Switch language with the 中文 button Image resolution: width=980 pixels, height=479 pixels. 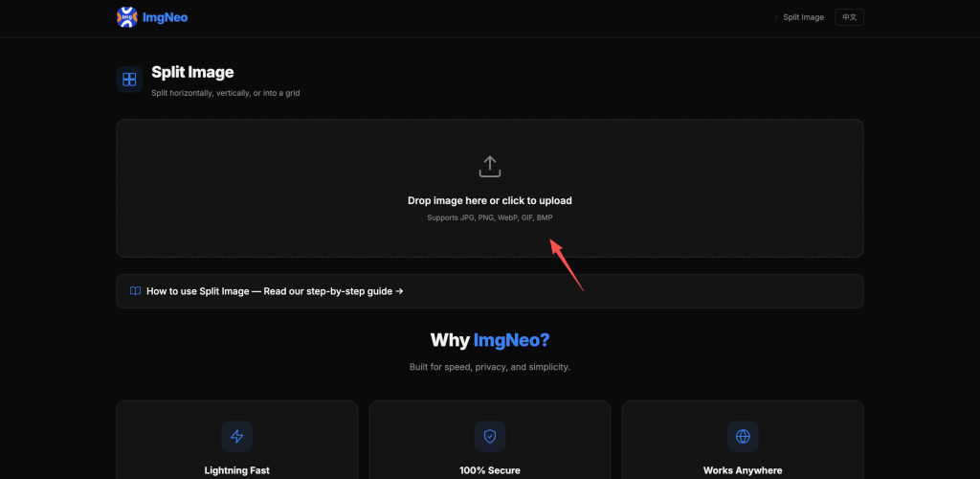point(849,17)
